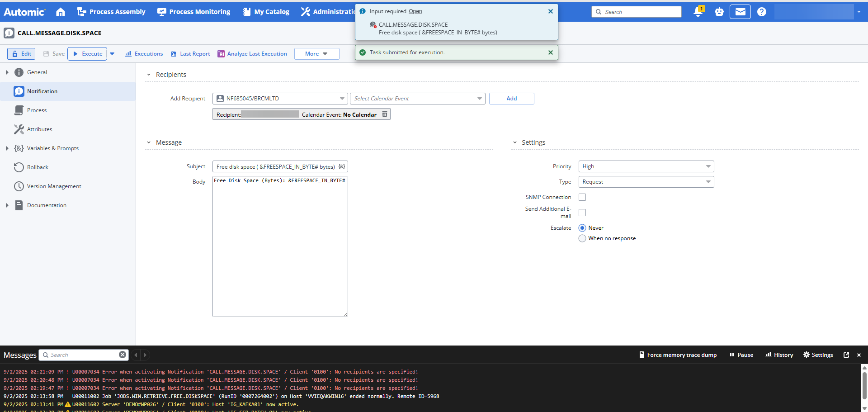The image size is (868, 412).
Task: Go to previous message match arrow
Action: (x=136, y=355)
